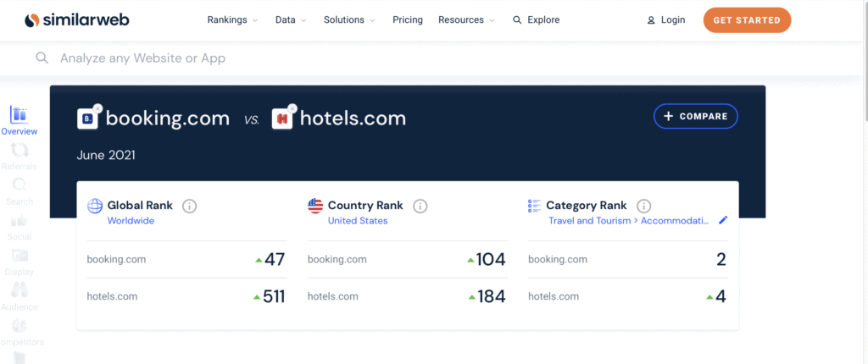Screen dimensions: 868x364
Task: Remove hotels.com using its small x badge
Action: click(x=292, y=108)
